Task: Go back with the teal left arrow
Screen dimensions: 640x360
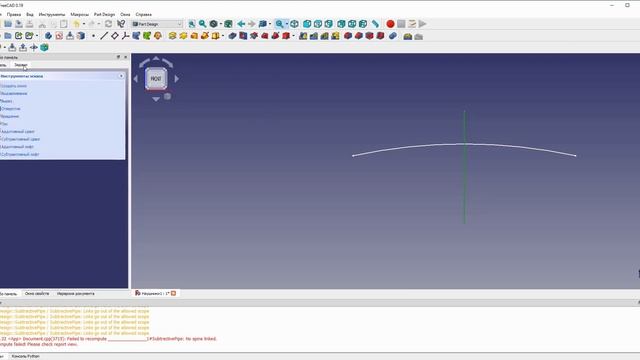Action: click(x=241, y=24)
